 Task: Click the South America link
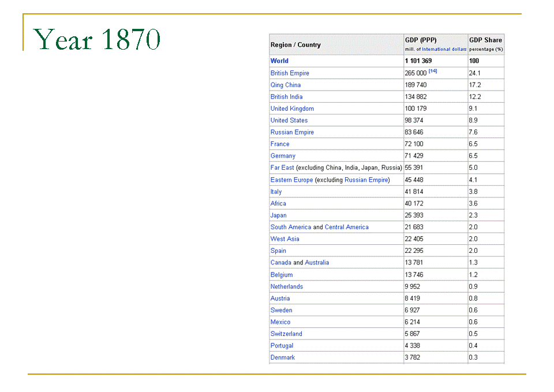(x=291, y=227)
